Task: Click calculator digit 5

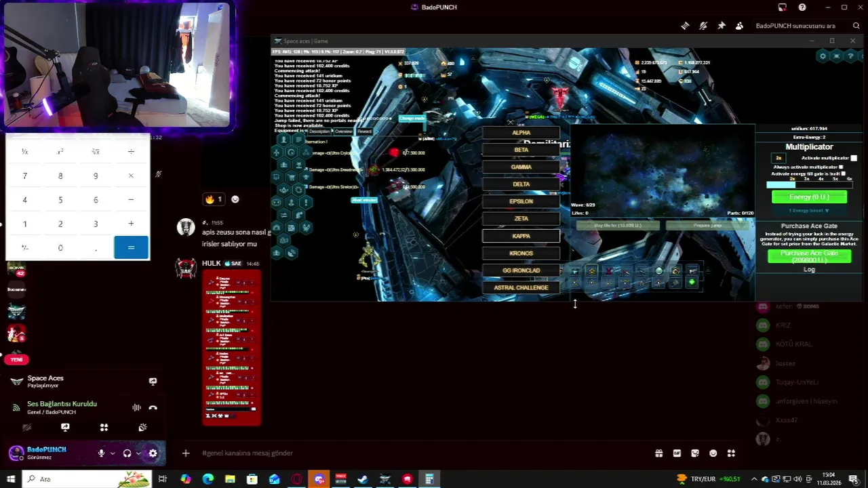Action: click(60, 200)
